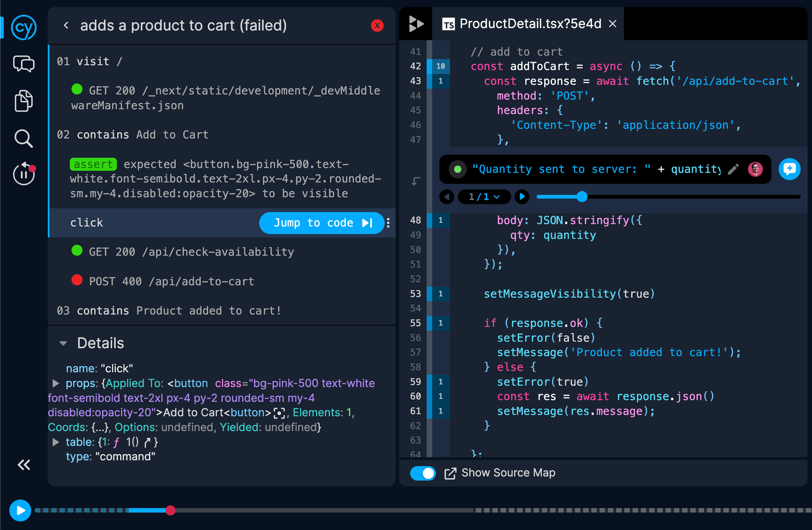Collapse the Details section
812x530 pixels.
tap(63, 343)
